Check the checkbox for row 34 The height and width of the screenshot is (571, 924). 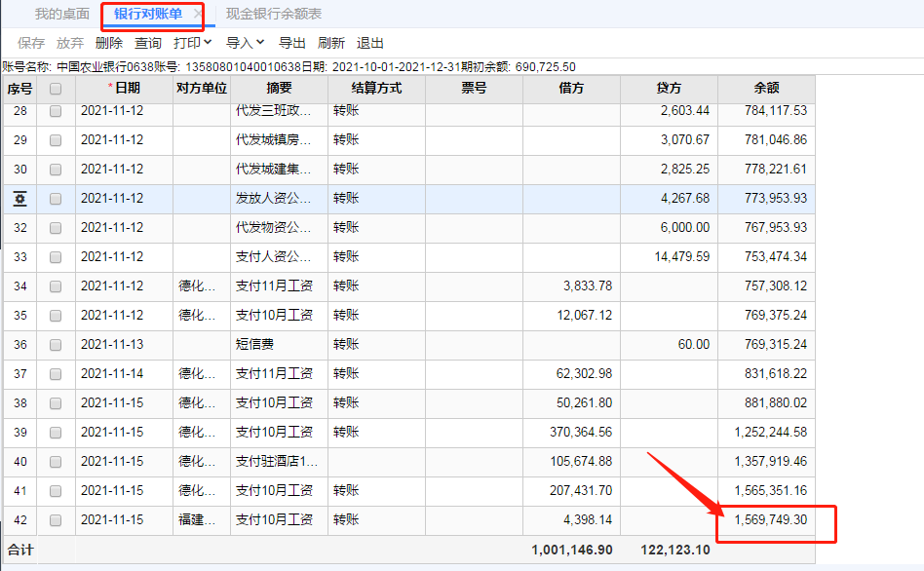click(56, 286)
